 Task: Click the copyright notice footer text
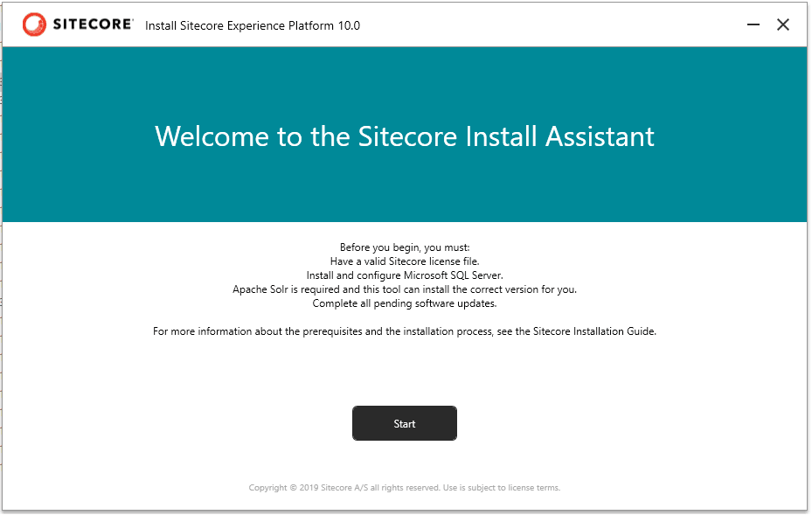coord(405,488)
